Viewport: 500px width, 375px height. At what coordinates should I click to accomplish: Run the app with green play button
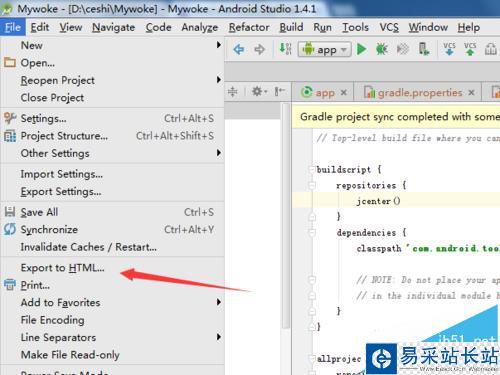click(362, 49)
